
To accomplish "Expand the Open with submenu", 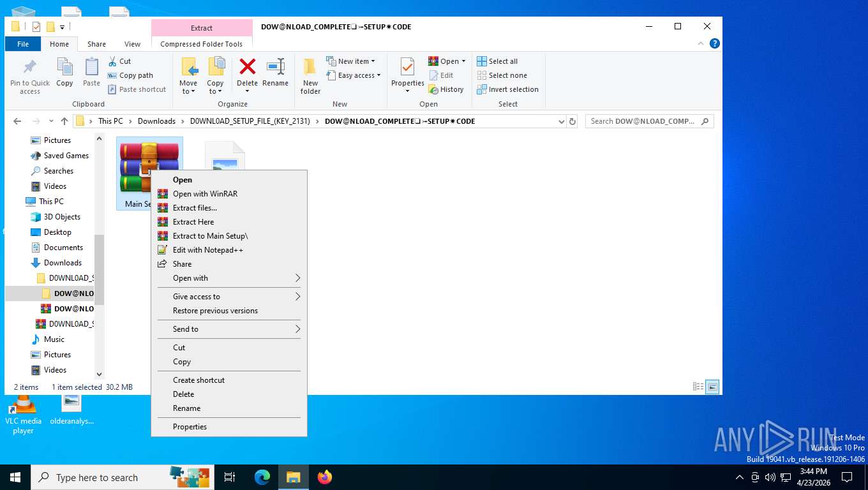I will coord(229,278).
